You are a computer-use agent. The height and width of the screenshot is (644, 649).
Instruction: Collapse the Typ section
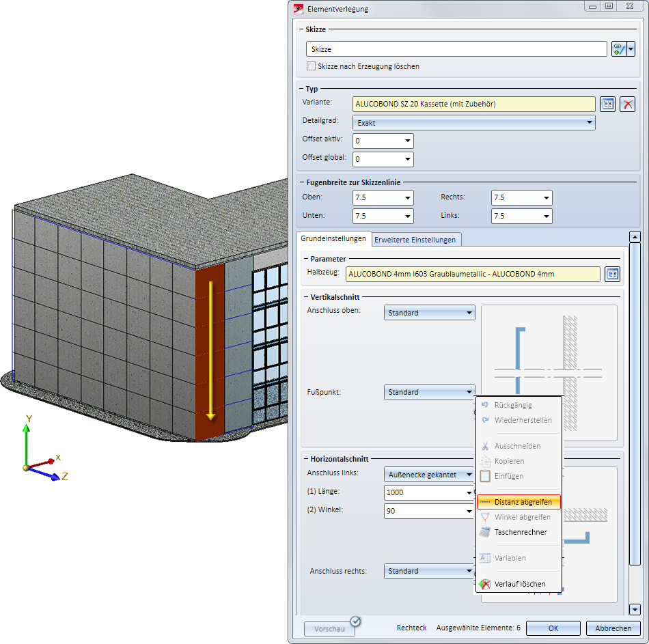301,89
